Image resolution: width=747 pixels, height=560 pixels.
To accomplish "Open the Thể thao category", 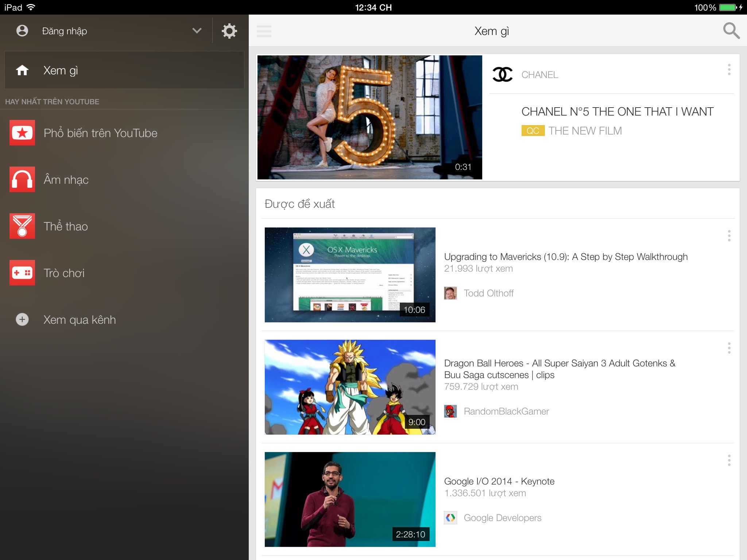I will (66, 226).
